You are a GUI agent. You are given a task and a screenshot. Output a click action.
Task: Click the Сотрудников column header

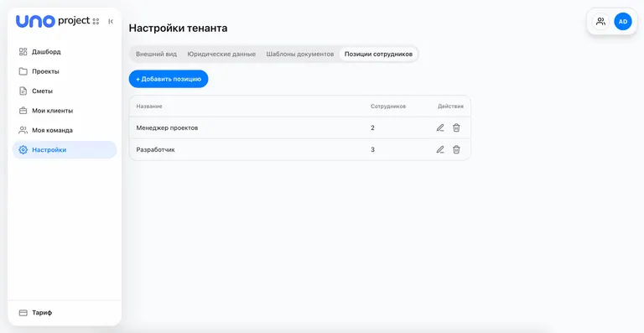pyautogui.click(x=388, y=107)
